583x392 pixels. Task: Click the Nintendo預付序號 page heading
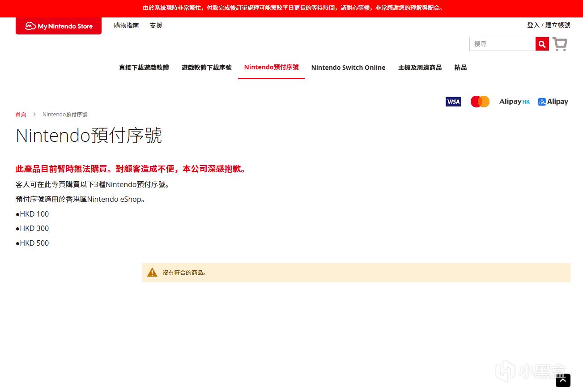point(89,135)
